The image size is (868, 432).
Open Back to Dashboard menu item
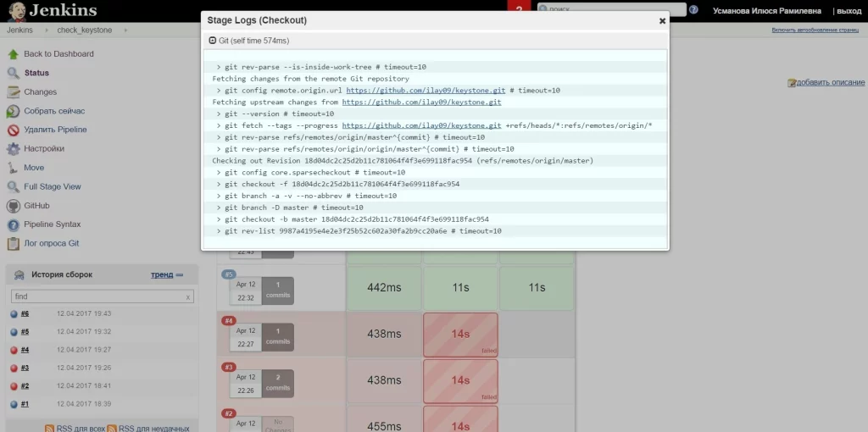pos(58,54)
